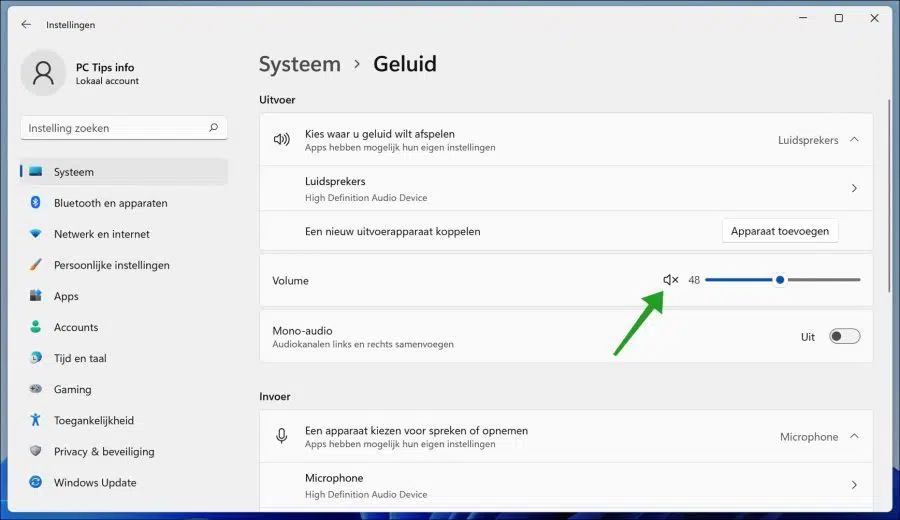Click the microphone icon in Invoer section

[x=281, y=436]
